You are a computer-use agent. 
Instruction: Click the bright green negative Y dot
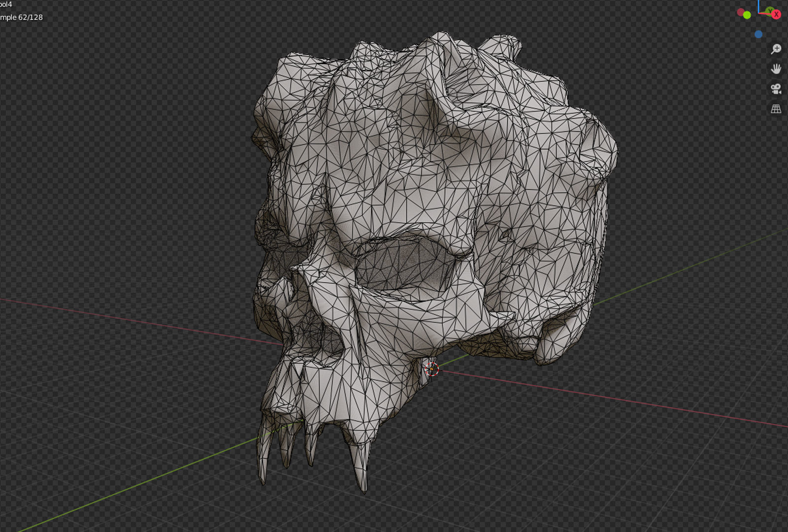pyautogui.click(x=747, y=15)
